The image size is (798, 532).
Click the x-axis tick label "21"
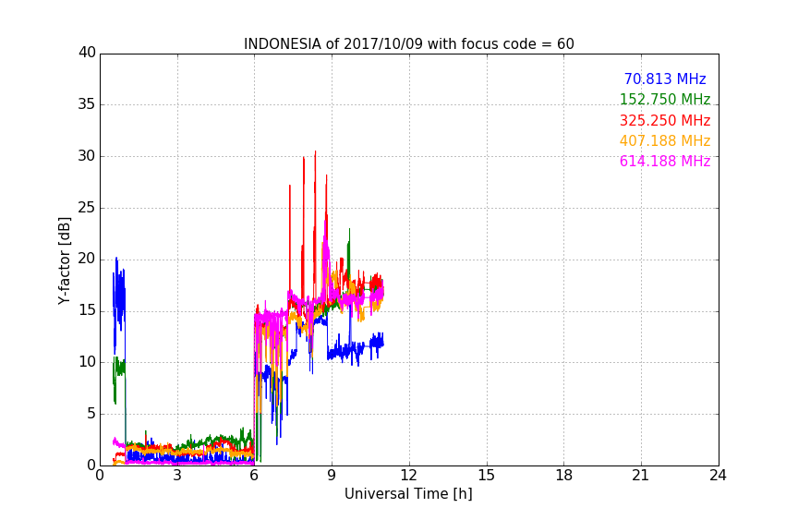[641, 476]
